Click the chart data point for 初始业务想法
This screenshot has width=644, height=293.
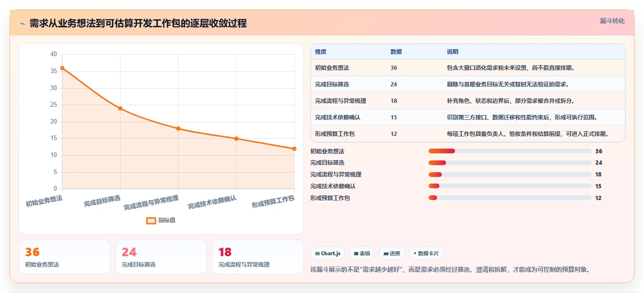point(62,68)
